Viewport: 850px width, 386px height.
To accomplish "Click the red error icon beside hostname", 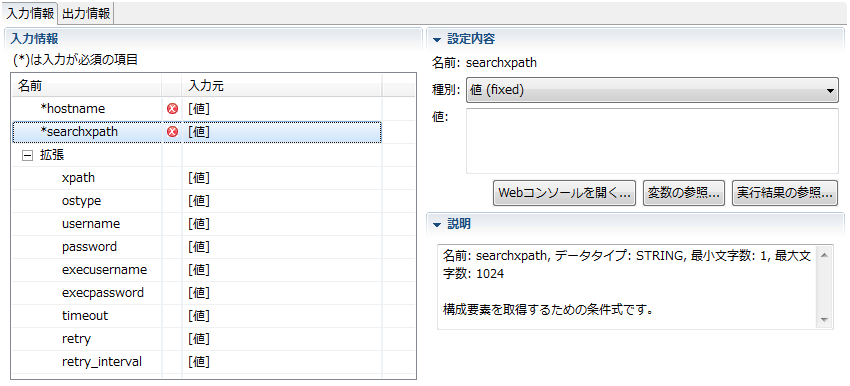I will 172,109.
